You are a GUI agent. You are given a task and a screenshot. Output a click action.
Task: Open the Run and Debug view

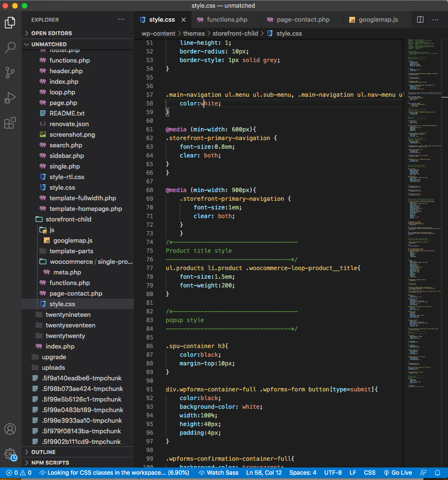coord(10,98)
